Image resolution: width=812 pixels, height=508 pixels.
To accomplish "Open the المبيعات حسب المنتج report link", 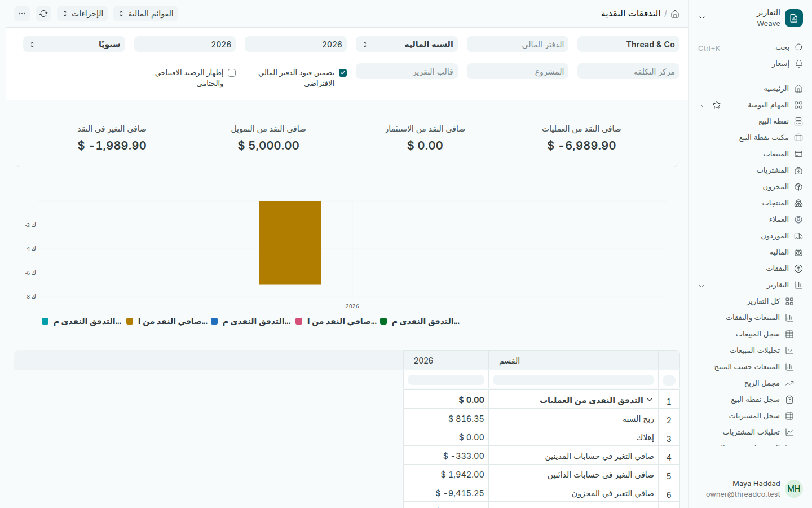I will (747, 367).
